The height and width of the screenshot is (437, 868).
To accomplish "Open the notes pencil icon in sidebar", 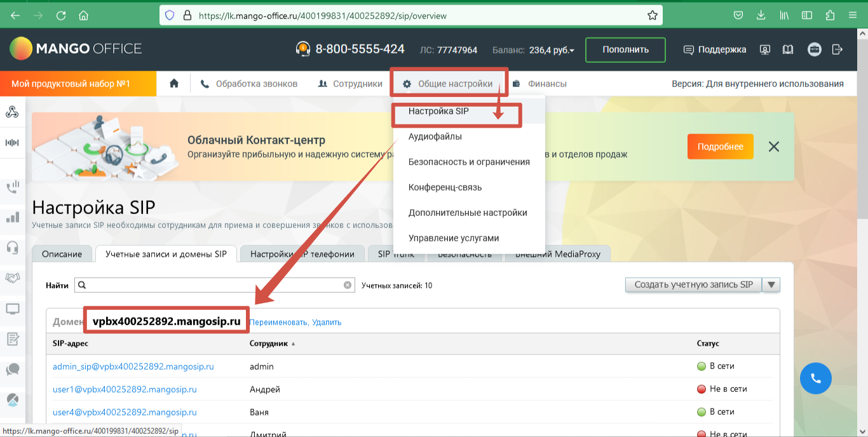I will point(12,339).
